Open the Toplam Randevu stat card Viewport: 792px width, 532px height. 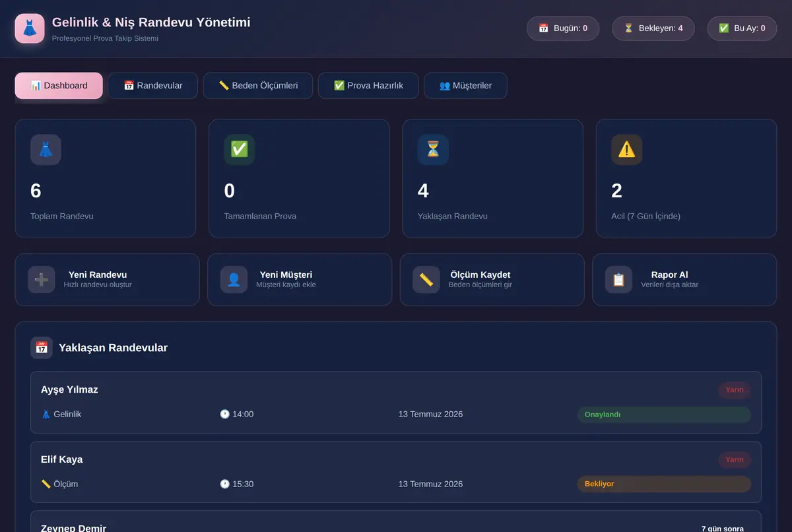click(x=106, y=178)
